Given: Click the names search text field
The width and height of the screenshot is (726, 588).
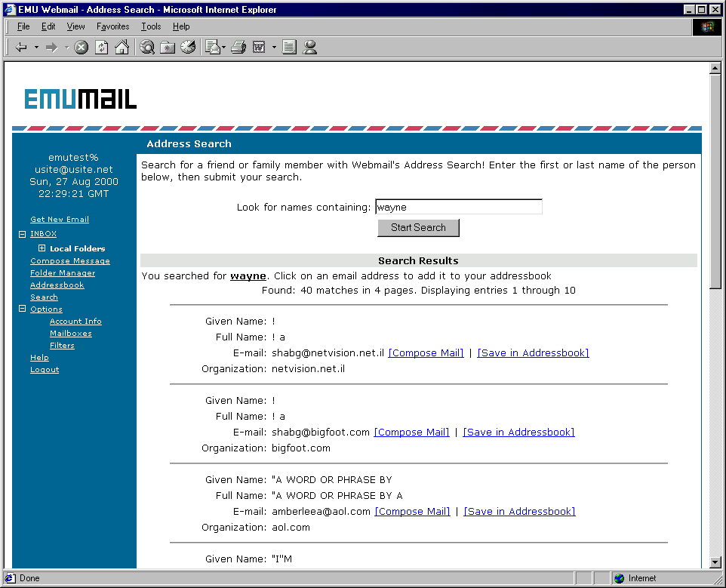Looking at the screenshot, I should [458, 207].
